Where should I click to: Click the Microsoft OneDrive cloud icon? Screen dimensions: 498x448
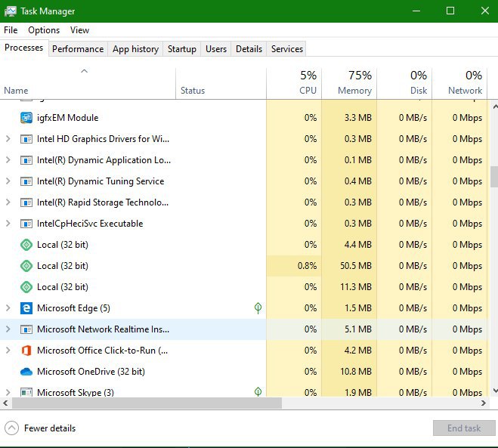tap(26, 372)
